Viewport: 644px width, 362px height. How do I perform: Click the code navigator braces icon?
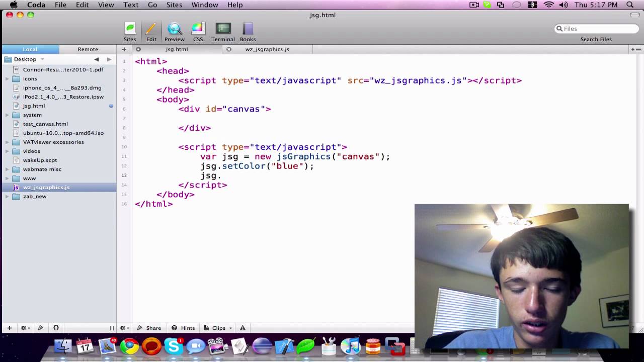56,328
